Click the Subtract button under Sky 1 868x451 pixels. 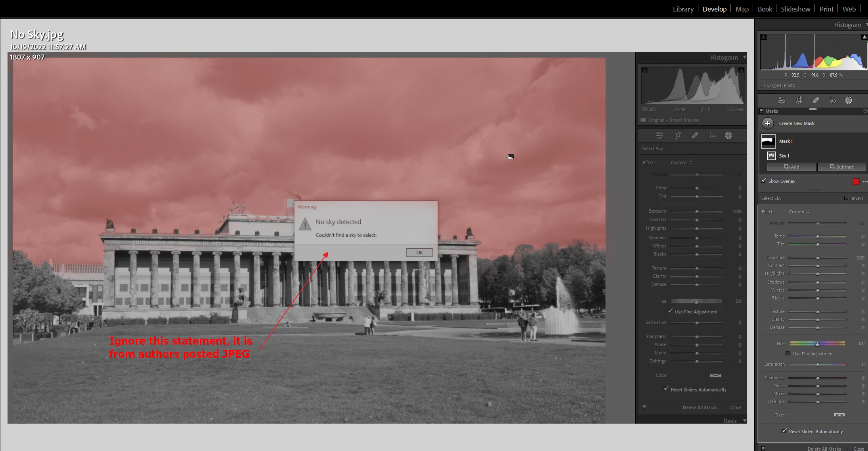841,167
